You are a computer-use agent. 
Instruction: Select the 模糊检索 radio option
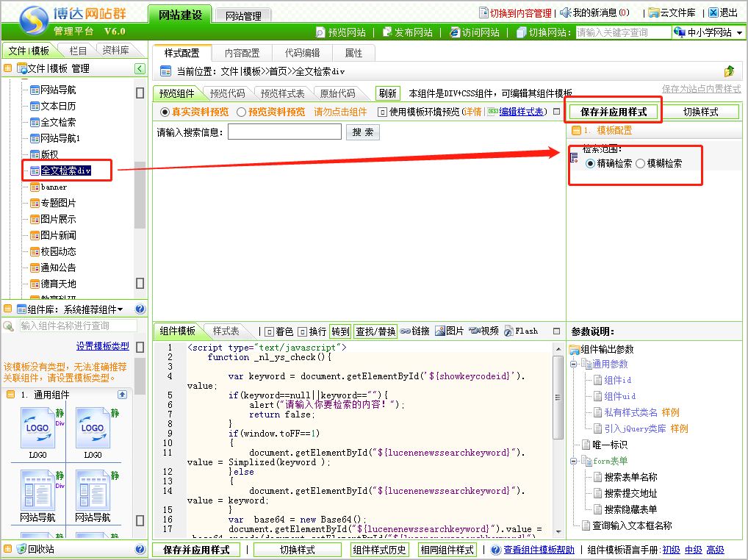(640, 164)
